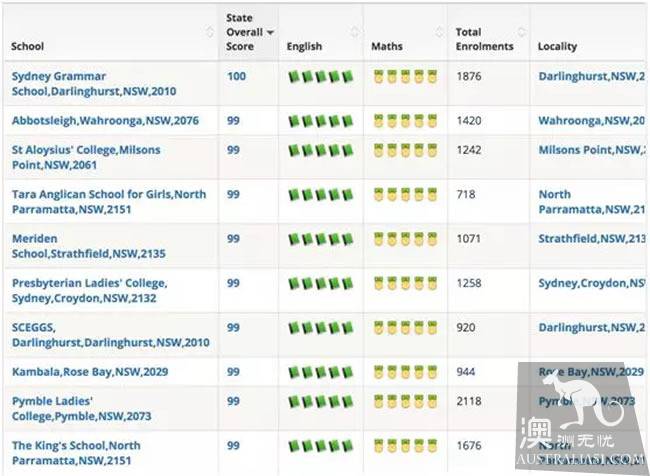Click Maths rating icons in Presbyterian Ladies' row

pos(405,284)
